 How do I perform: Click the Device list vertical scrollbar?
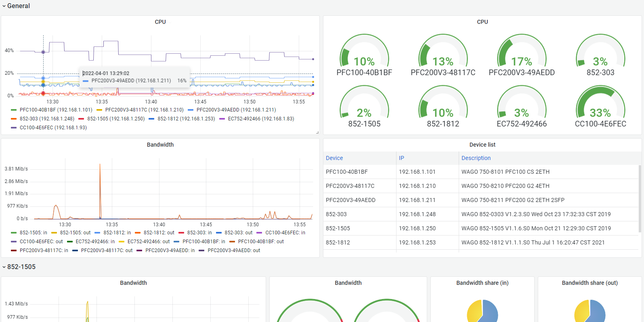(x=640, y=199)
